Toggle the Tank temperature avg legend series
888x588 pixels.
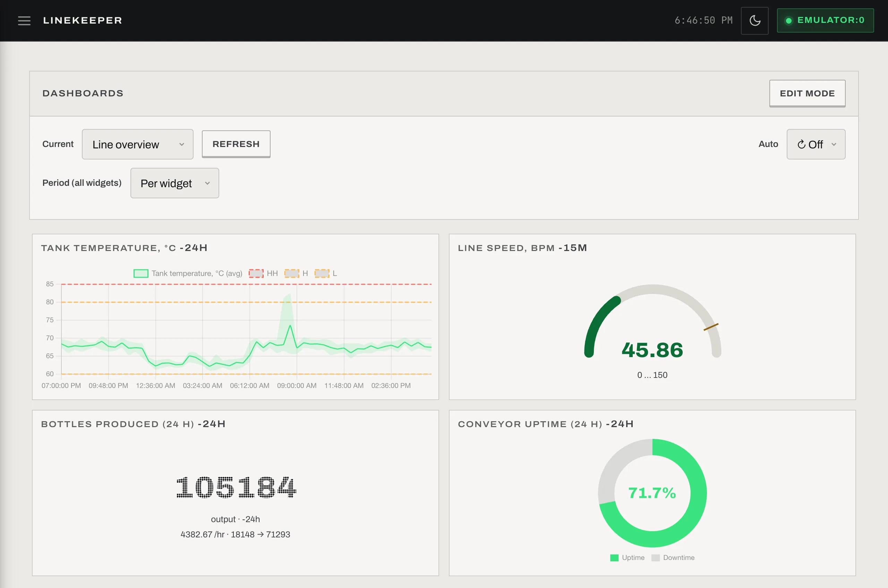point(188,274)
